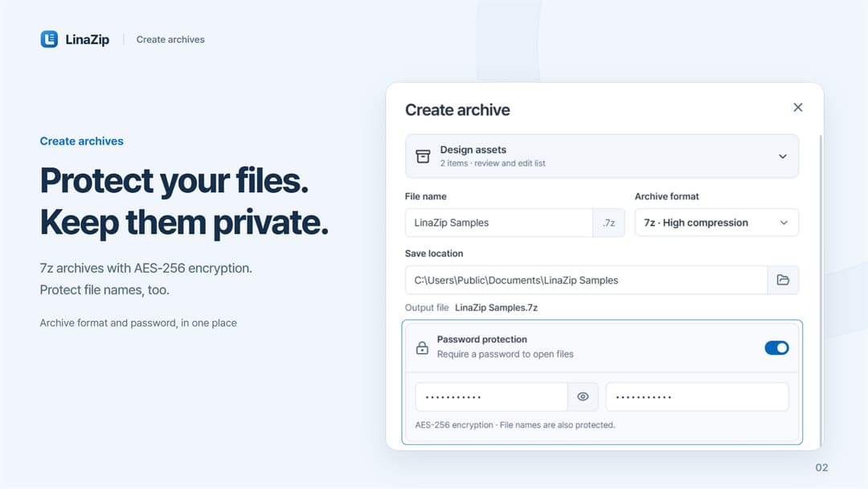Edit the Save location path field
The height and width of the screenshot is (489, 868).
[x=586, y=280]
